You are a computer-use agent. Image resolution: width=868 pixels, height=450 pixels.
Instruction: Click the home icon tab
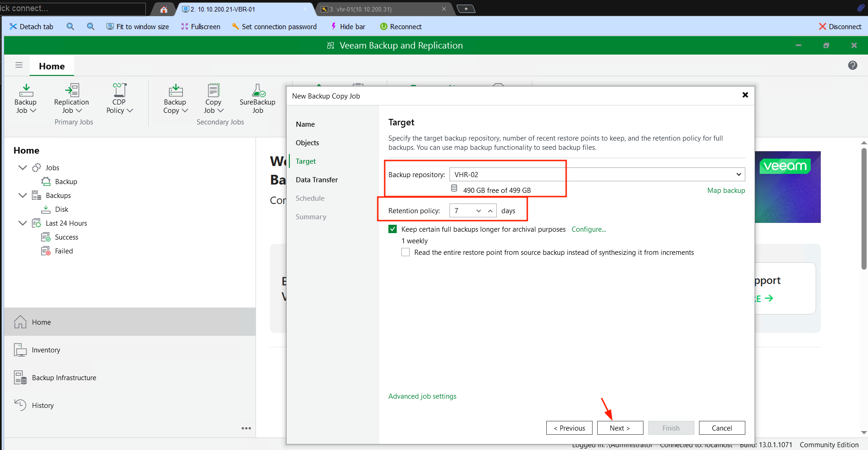[164, 9]
